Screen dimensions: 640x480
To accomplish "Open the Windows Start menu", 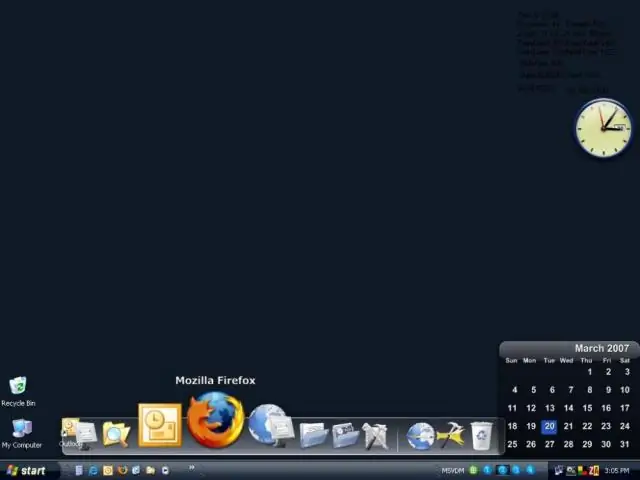I will pyautogui.click(x=26, y=470).
